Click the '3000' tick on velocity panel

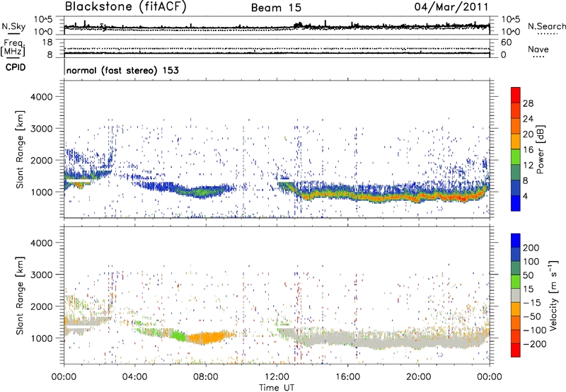[41, 275]
